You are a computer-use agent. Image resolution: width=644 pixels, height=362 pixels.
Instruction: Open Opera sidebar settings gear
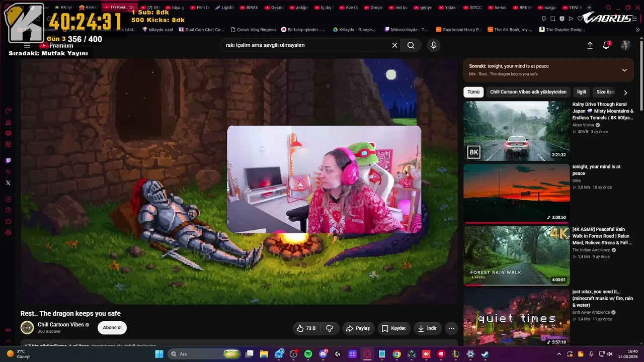coord(8,232)
